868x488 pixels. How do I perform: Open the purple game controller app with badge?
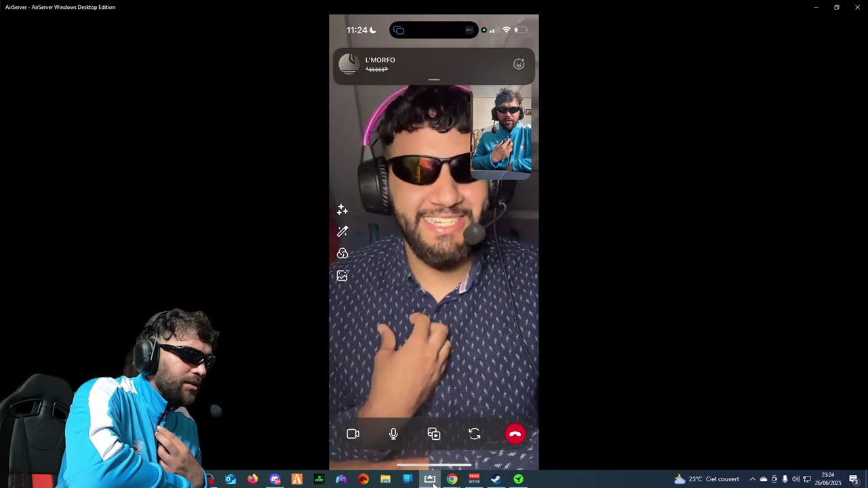pos(275,479)
